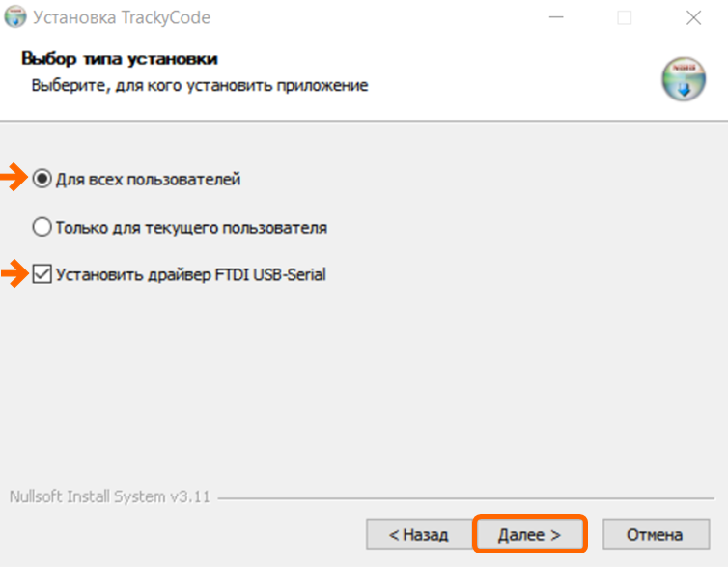This screenshot has height=567, width=728.
Task: Click the "Nullsoft Install System v3.11" text
Action: click(110, 497)
